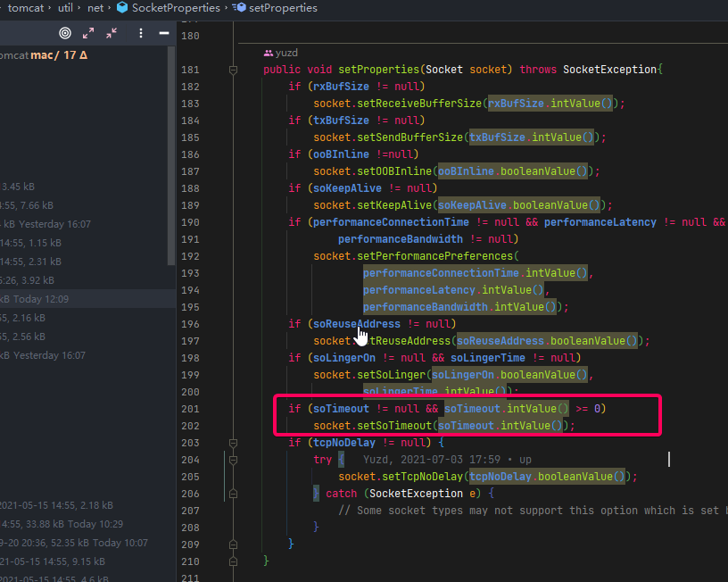Click the fold end marker at line 206

click(x=233, y=494)
